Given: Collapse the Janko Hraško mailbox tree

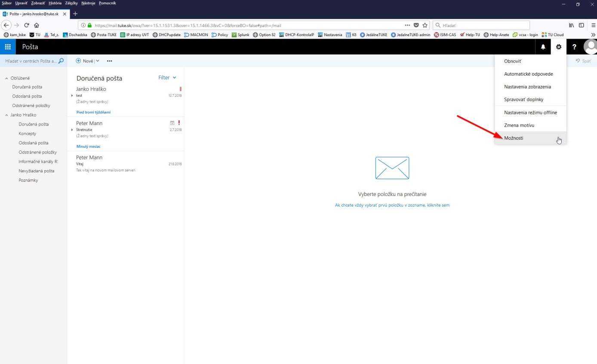Looking at the screenshot, I should pos(6,115).
